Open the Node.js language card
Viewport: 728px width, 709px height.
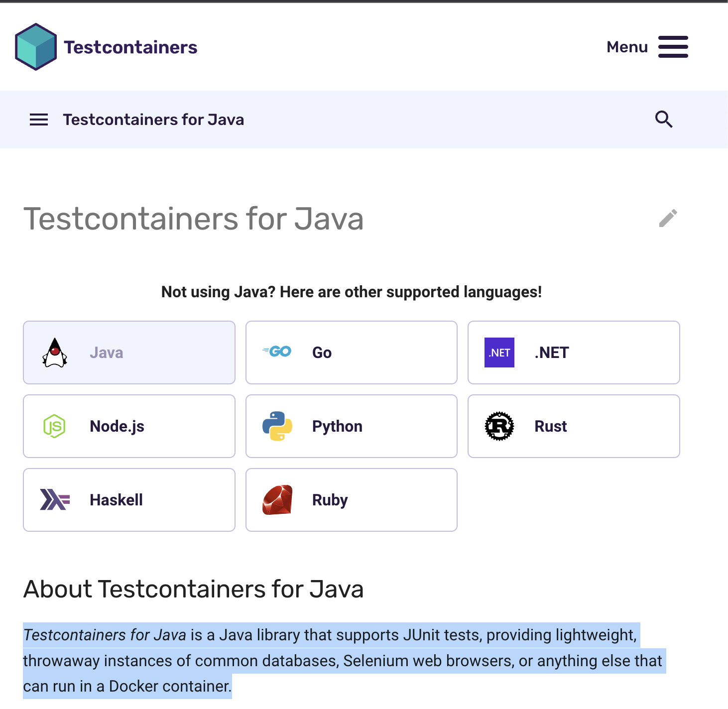pyautogui.click(x=129, y=426)
